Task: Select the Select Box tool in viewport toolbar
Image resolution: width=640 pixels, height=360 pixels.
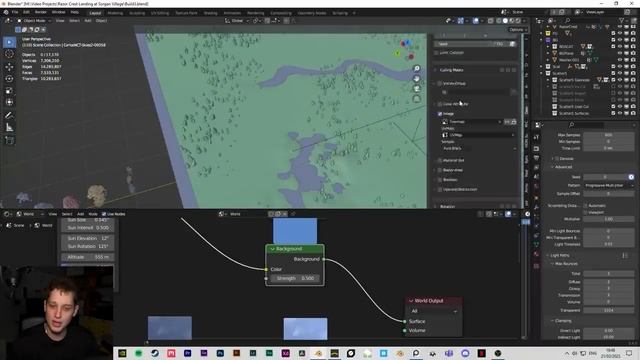Action: click(9, 42)
